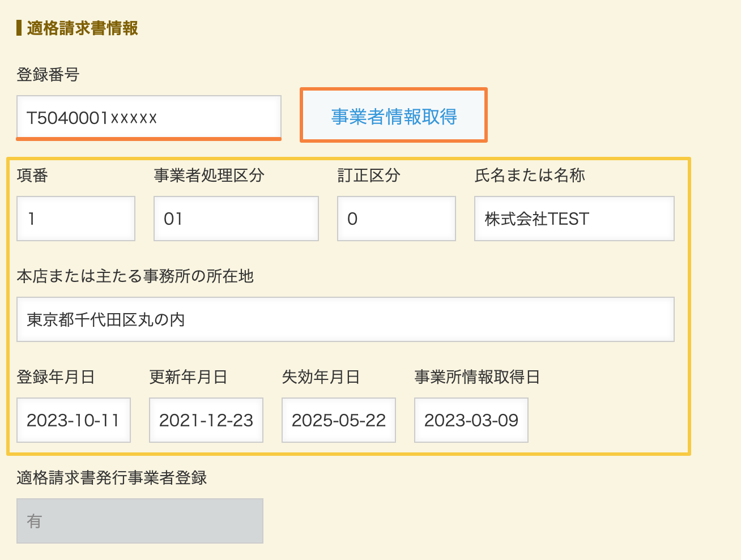Focus the 登録番号 input field
The image size is (741, 560).
pyautogui.click(x=148, y=117)
